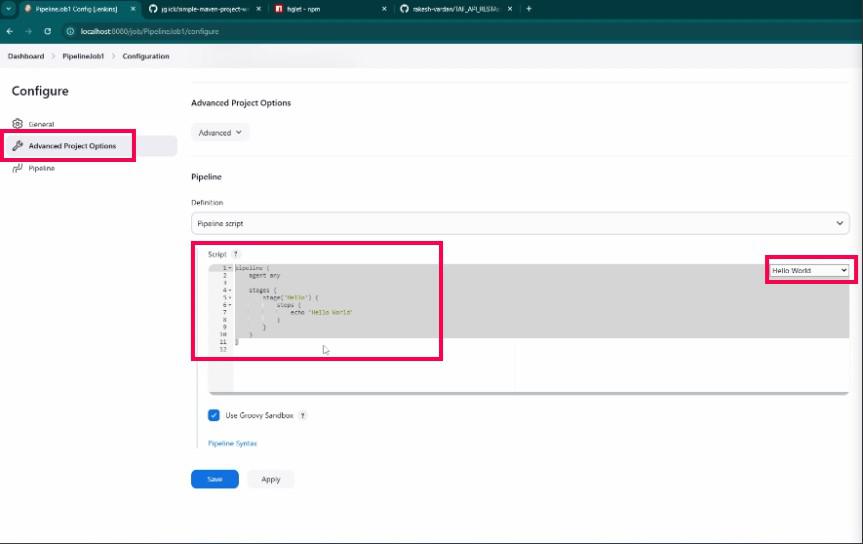Expand the Advanced button under Advanced Project Options
863x544 pixels.
[x=220, y=133]
